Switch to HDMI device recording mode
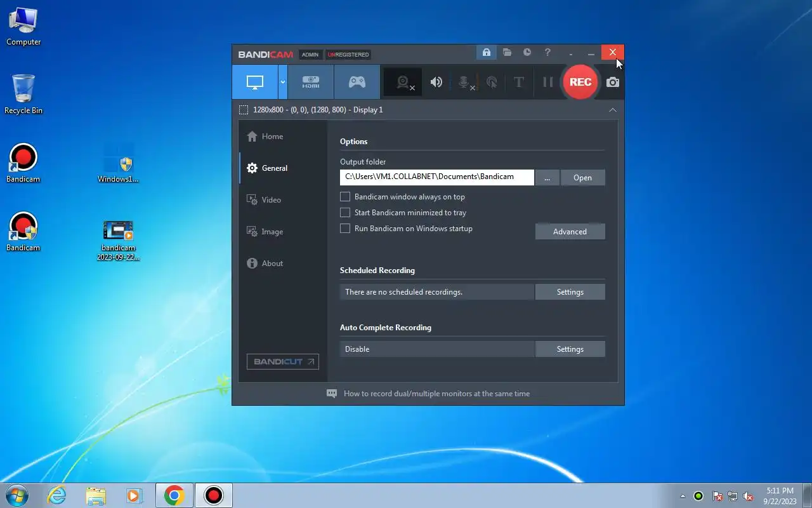812x508 pixels. point(311,82)
